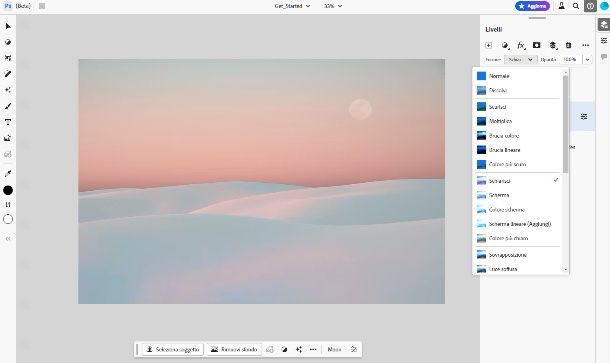Choose the Dissolvi blend mode
610x363 pixels.
518,90
